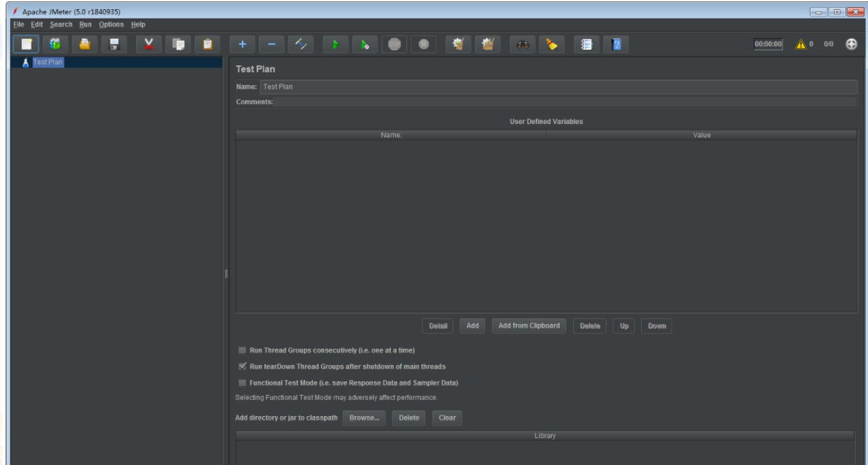
Task: Open the File menu
Action: (19, 25)
